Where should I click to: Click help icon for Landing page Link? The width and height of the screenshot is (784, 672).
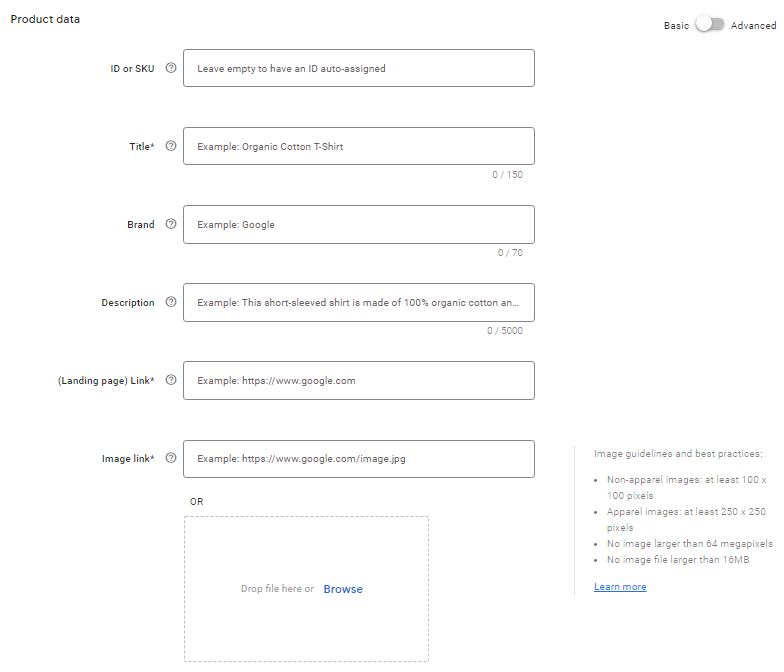coord(171,380)
